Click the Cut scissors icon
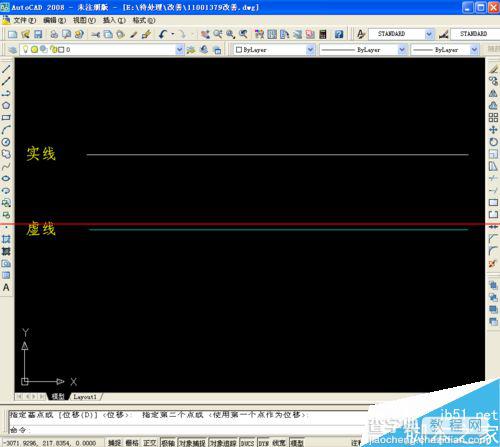This screenshot has width=500, height=447. [96, 34]
